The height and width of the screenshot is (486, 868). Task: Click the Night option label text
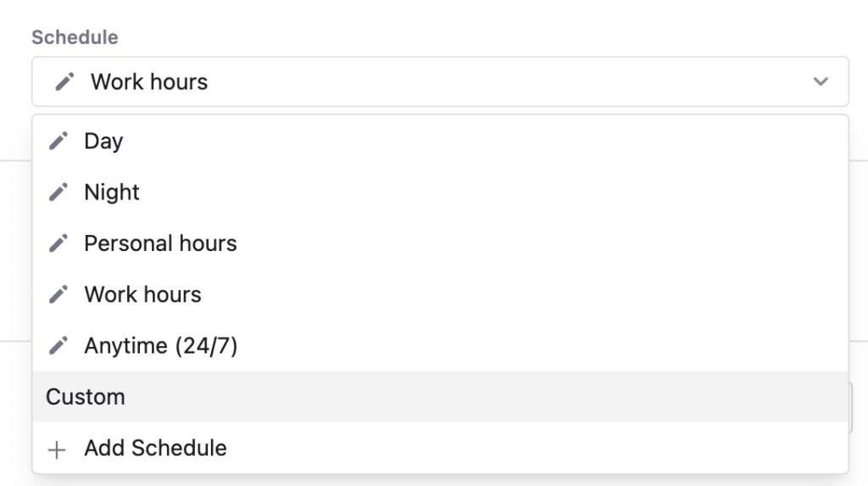[x=112, y=193]
